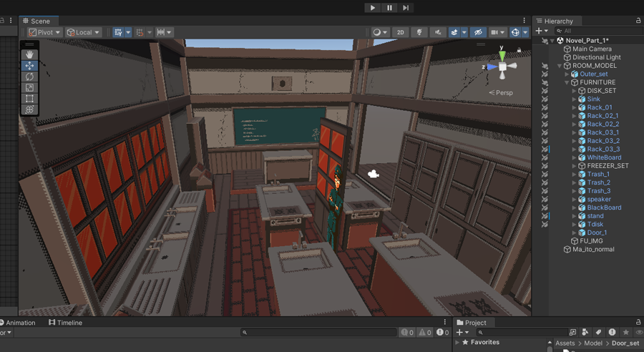Viewport: 644px width, 352px height.
Task: Select the Rotate tool
Action: (29, 77)
